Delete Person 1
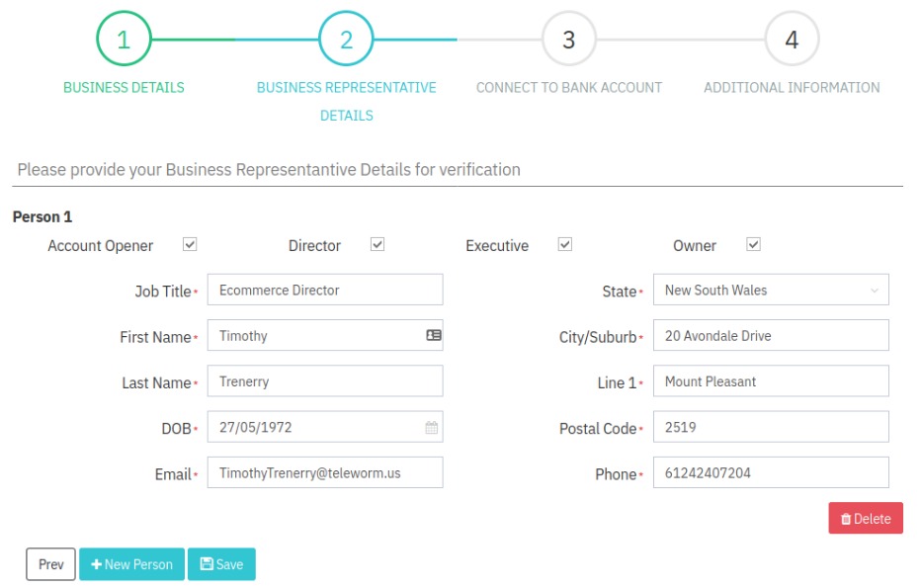Screen dimensions: 921x588 (866, 518)
